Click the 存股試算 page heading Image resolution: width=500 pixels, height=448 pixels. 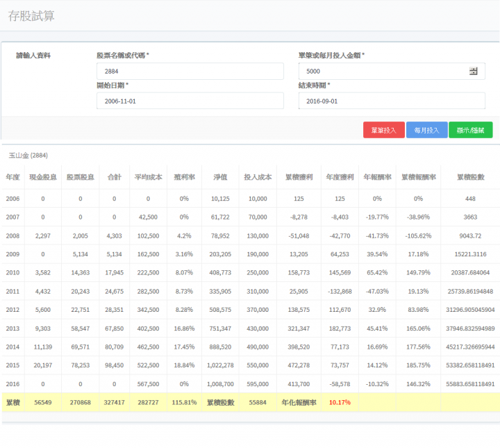[x=31, y=15]
